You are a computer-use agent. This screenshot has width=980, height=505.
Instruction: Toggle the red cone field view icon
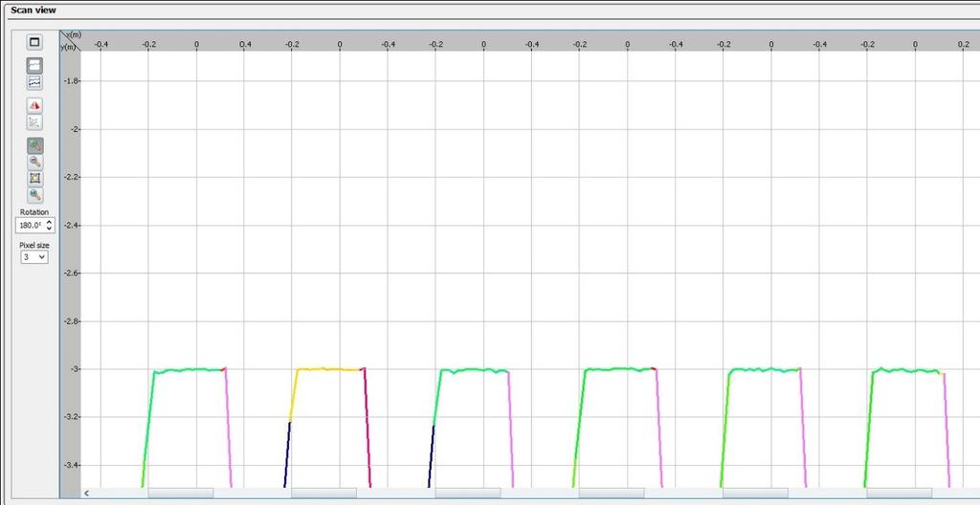click(x=35, y=105)
